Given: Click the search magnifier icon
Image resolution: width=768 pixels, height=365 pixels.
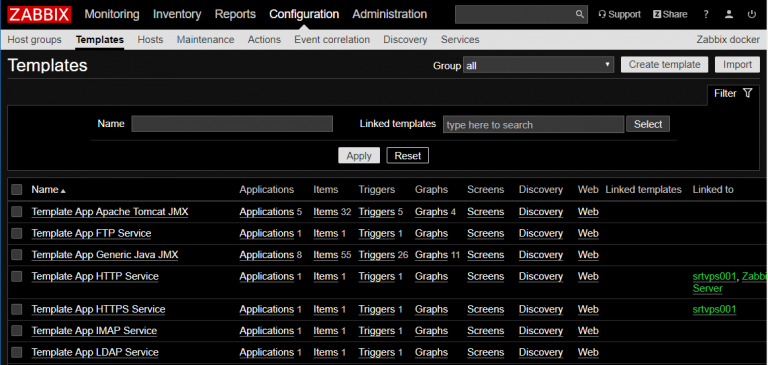Looking at the screenshot, I should coord(579,15).
